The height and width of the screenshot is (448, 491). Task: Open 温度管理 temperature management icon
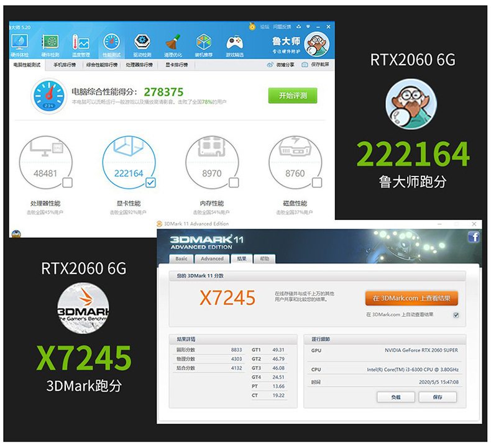click(x=81, y=46)
